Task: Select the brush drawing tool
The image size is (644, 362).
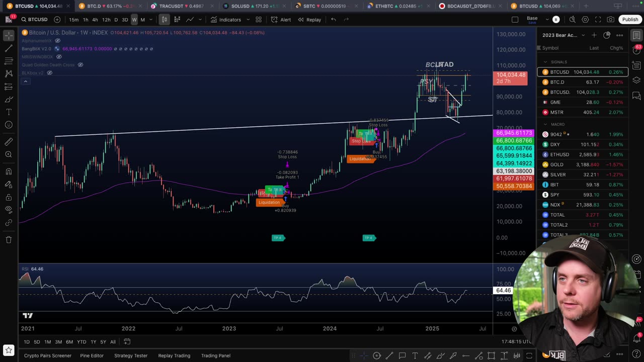Action: [9, 99]
